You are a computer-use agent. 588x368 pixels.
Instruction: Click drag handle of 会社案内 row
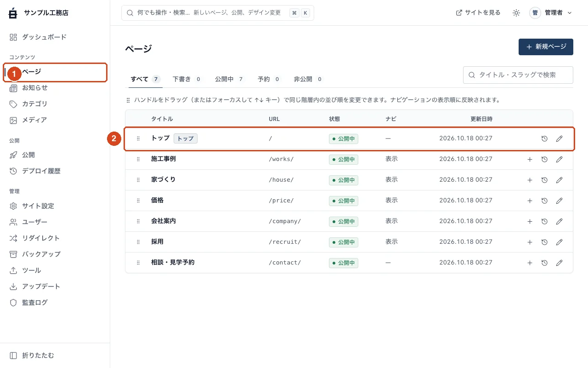tap(138, 221)
